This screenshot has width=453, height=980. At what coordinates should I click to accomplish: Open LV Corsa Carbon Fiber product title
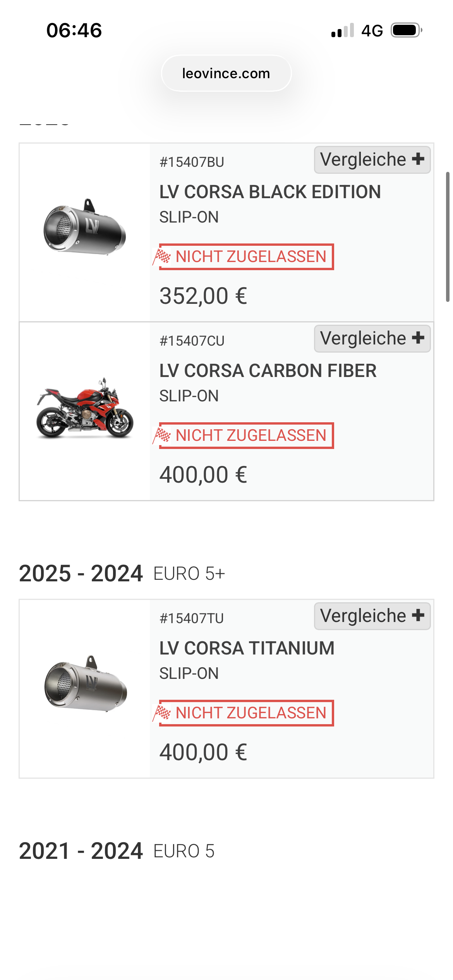tap(268, 371)
